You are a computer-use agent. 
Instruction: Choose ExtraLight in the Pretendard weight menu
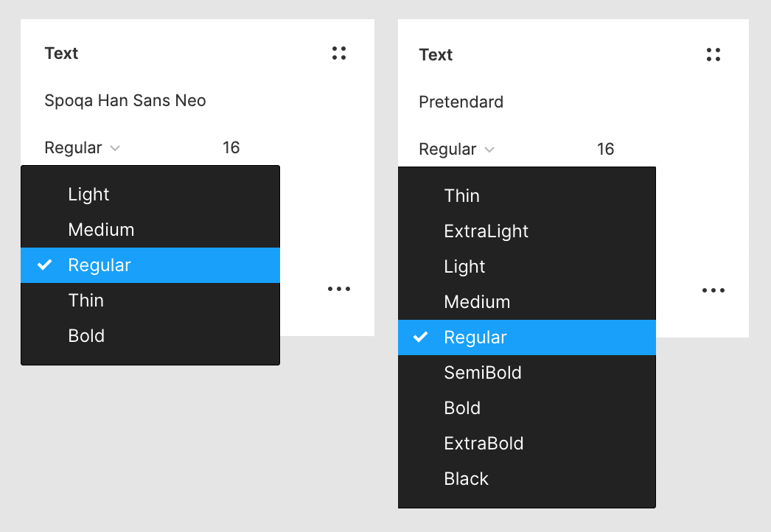pyautogui.click(x=486, y=231)
